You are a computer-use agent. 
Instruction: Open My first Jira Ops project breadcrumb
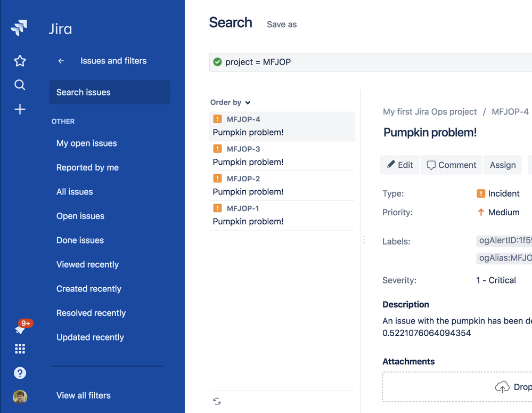(x=430, y=112)
